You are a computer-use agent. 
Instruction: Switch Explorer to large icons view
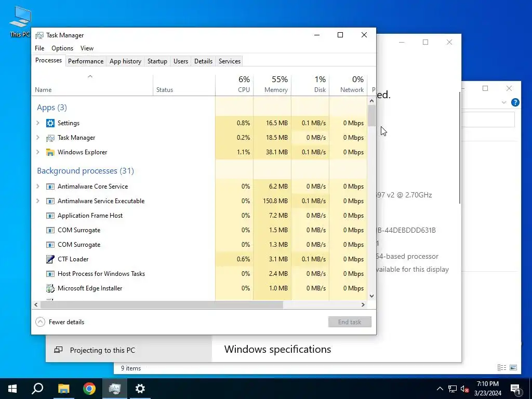pos(513,367)
